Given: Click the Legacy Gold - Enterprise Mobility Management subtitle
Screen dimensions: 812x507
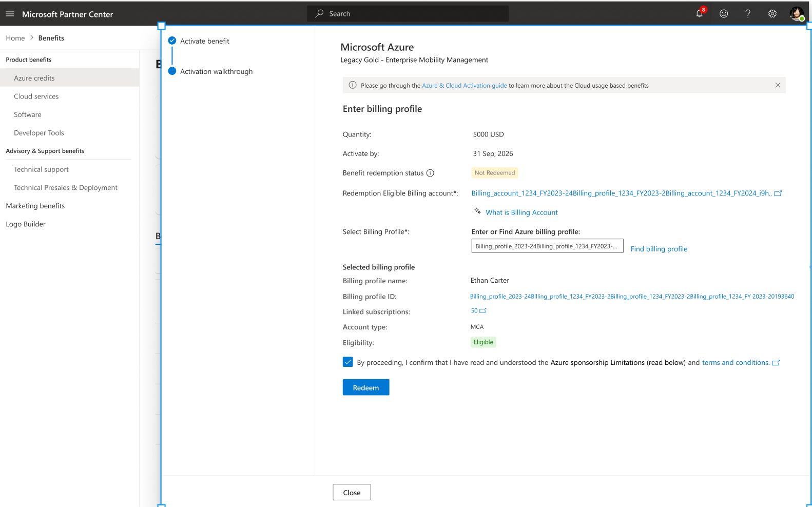Looking at the screenshot, I should point(415,60).
